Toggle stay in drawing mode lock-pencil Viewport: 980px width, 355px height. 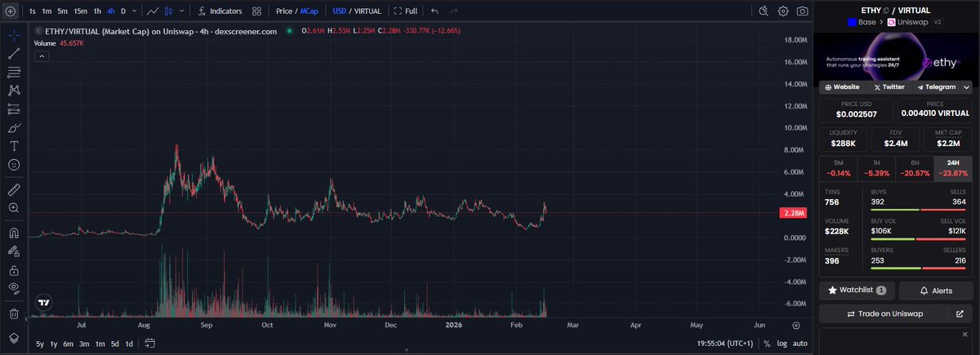tap(14, 251)
